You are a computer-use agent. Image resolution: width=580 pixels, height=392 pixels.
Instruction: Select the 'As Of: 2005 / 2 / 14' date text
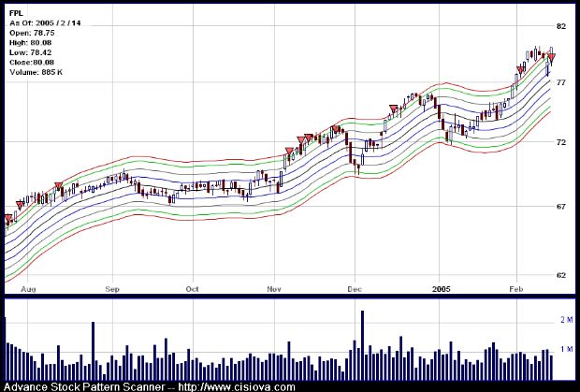pyautogui.click(x=45, y=23)
